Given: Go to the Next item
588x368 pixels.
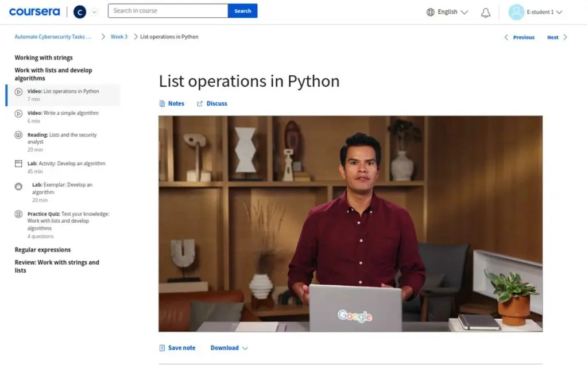Looking at the screenshot, I should tap(552, 37).
